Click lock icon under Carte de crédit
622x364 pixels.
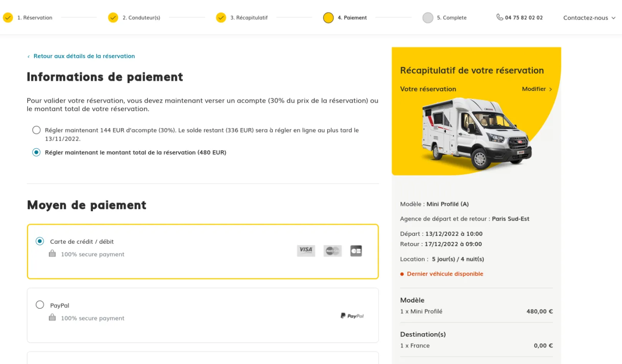(52, 253)
